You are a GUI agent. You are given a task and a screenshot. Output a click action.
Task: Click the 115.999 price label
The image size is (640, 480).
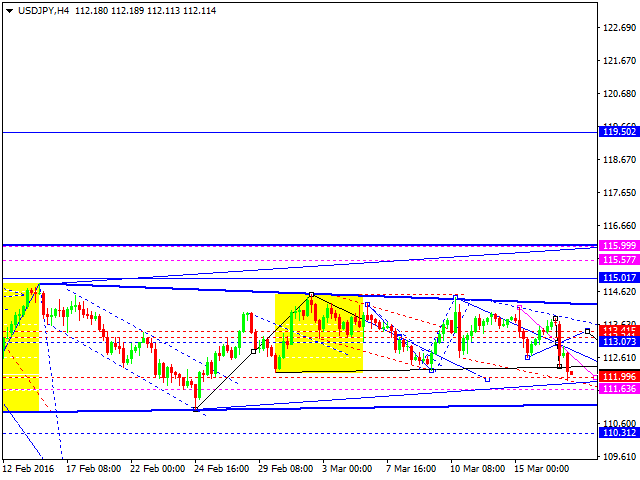click(x=616, y=246)
